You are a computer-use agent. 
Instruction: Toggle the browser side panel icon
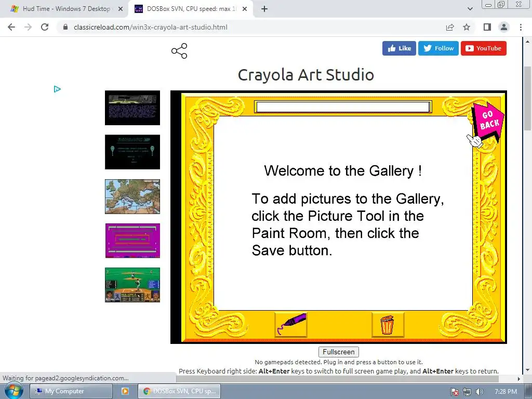pos(487,27)
